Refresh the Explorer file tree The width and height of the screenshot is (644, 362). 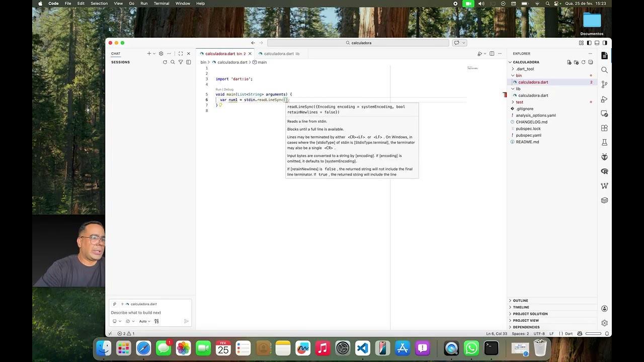583,62
